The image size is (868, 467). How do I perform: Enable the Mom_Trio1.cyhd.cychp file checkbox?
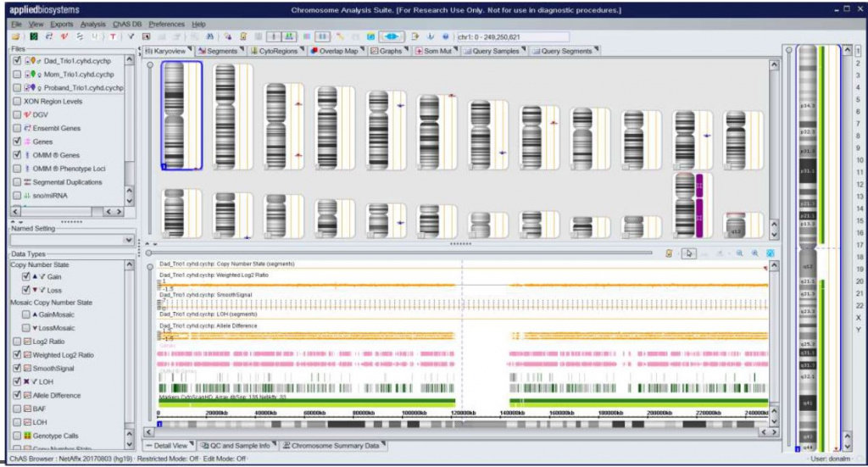coord(18,75)
